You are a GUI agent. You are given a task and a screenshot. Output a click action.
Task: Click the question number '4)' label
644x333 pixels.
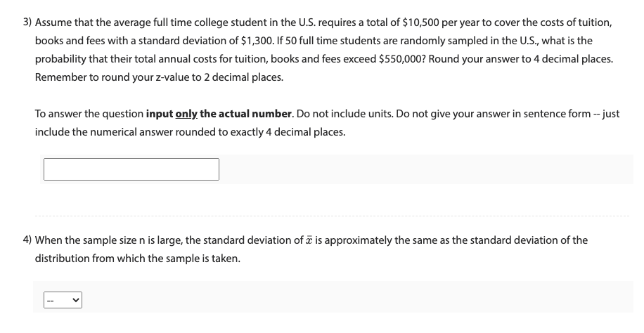(27, 240)
